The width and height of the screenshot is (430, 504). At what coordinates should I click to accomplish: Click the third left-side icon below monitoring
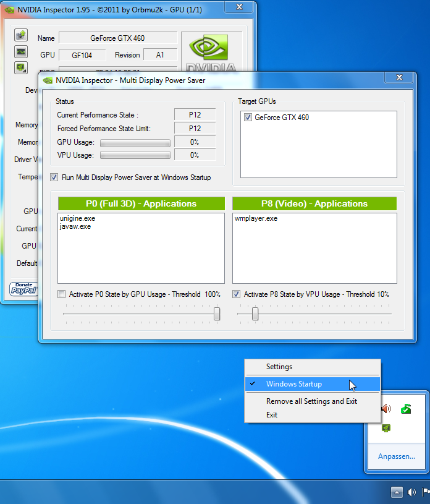point(20,67)
